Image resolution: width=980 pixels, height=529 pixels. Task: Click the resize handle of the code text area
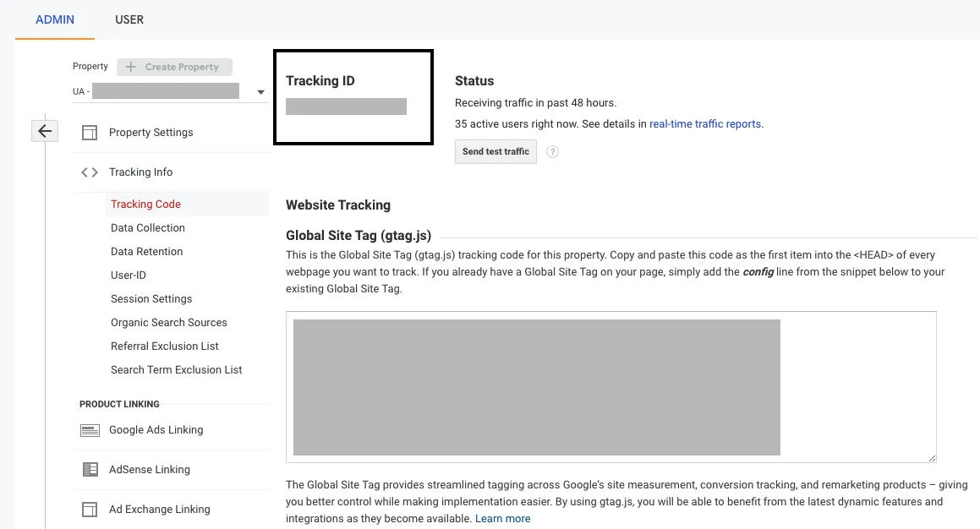(932, 458)
